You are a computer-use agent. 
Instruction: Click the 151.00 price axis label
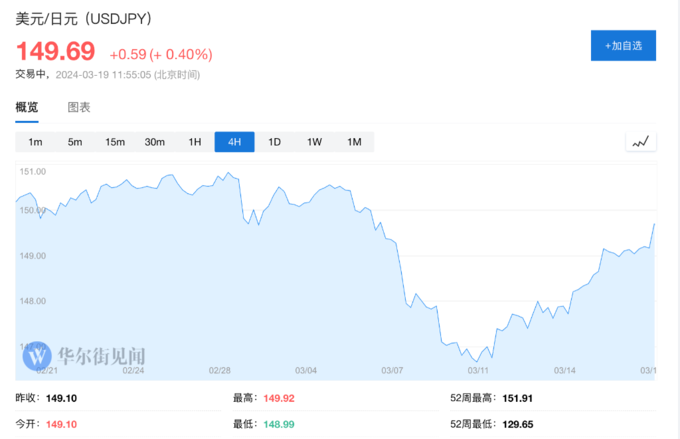coord(33,172)
